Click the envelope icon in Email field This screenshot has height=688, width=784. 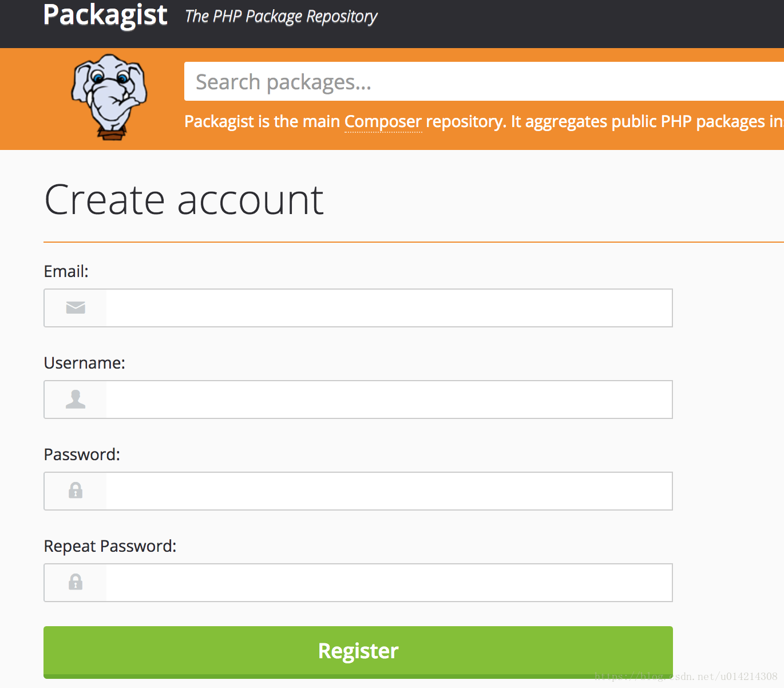click(x=76, y=308)
